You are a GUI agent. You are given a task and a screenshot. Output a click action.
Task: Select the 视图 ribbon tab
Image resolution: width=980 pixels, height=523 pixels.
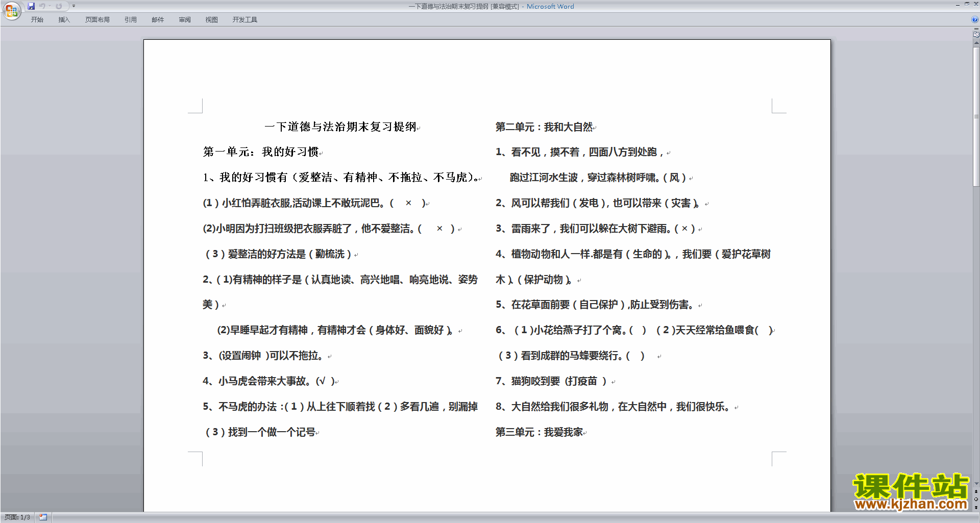click(x=212, y=19)
